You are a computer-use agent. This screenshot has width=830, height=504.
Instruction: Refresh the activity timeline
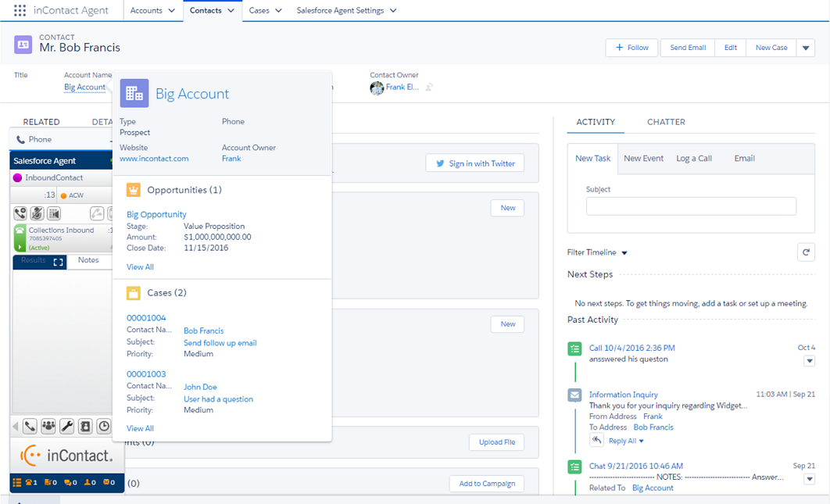click(x=806, y=252)
